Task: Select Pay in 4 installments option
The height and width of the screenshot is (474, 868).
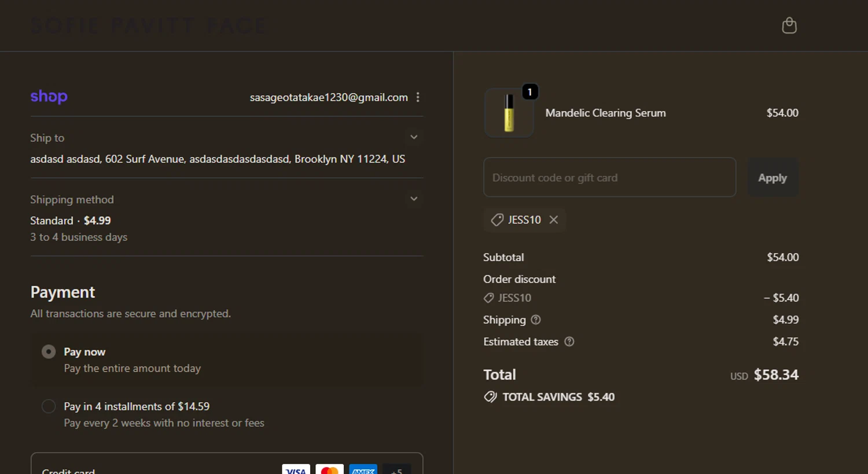Action: coord(49,406)
